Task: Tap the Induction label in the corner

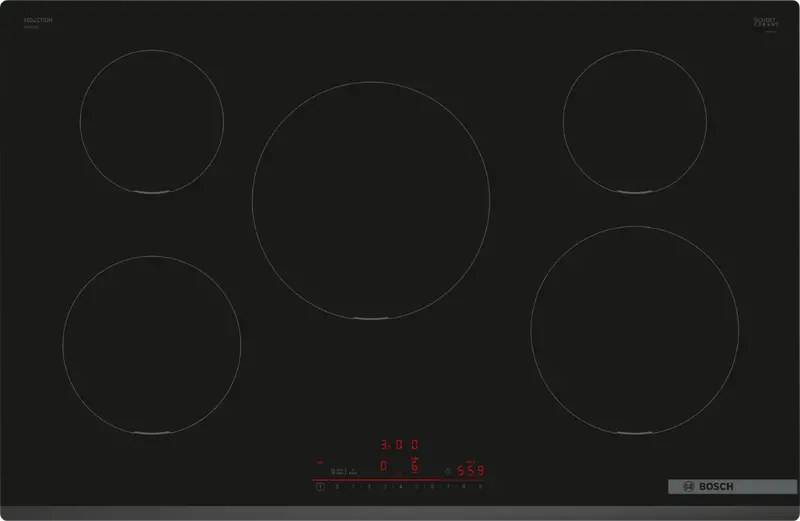Action: pyautogui.click(x=37, y=21)
